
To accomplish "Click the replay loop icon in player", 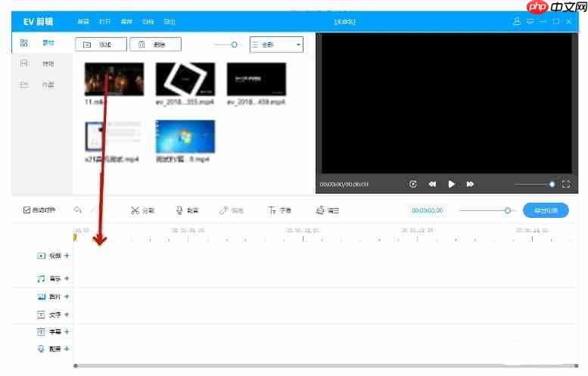I will click(x=413, y=184).
